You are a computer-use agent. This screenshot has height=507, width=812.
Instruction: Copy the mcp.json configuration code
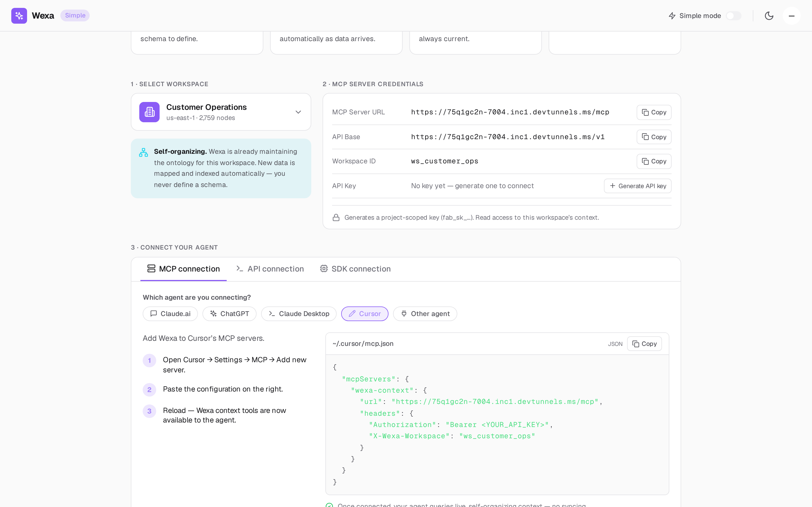tap(644, 344)
